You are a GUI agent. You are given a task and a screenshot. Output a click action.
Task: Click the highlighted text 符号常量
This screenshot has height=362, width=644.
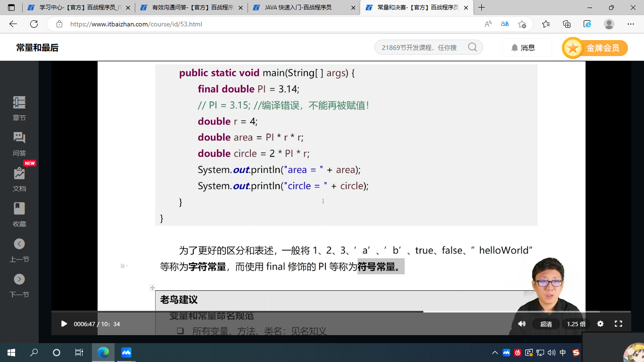tap(380, 267)
